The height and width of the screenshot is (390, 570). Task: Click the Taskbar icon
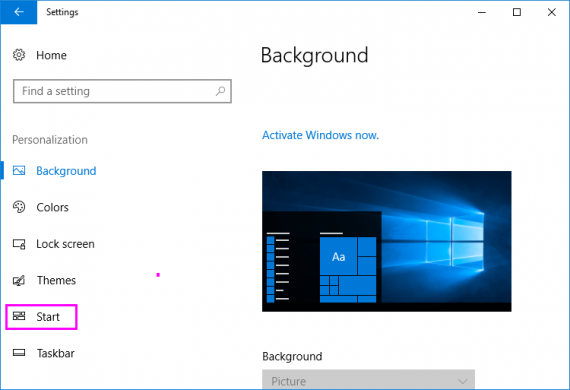pos(19,353)
